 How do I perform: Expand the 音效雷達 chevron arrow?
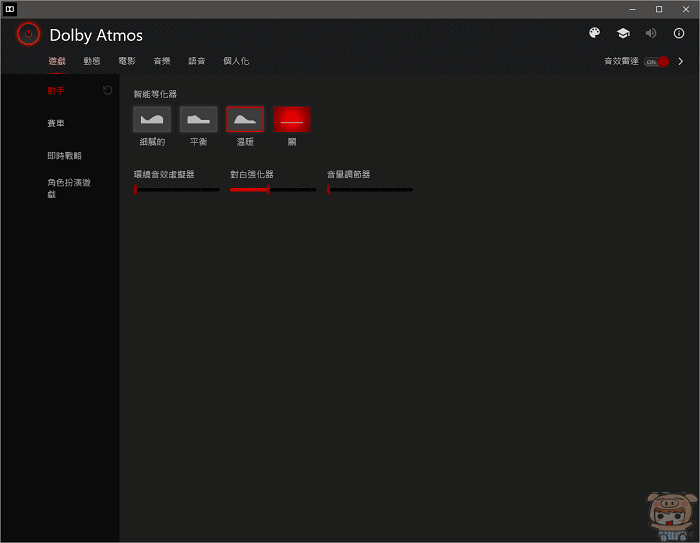tap(680, 62)
